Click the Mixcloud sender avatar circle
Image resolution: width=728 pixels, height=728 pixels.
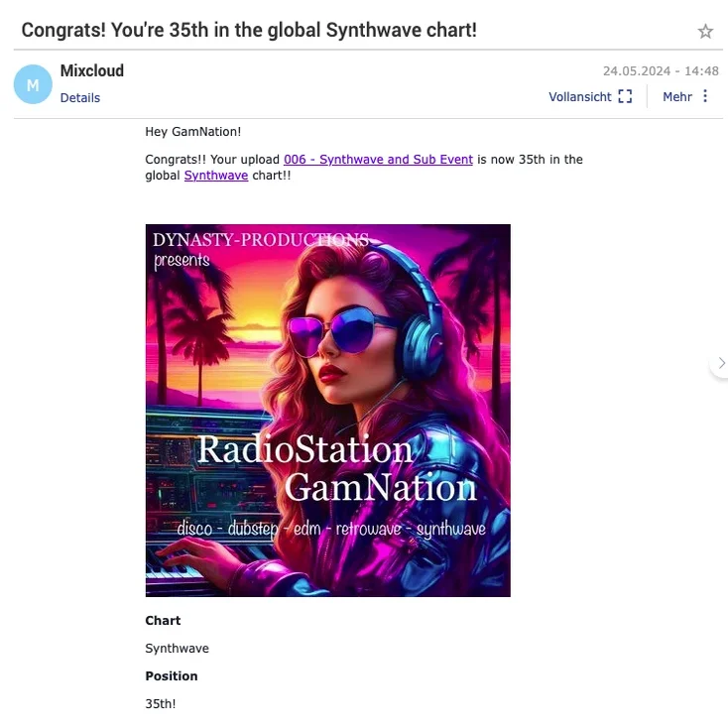pos(33,84)
